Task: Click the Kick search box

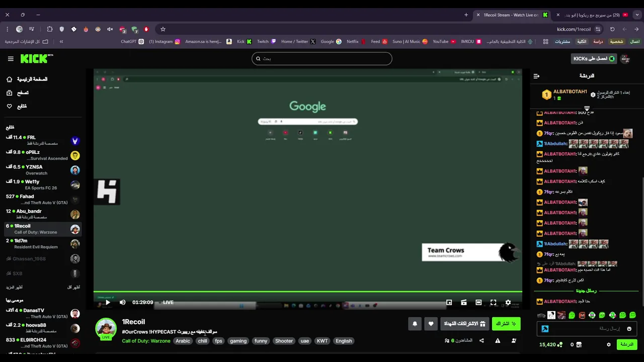Action: pos(322,58)
